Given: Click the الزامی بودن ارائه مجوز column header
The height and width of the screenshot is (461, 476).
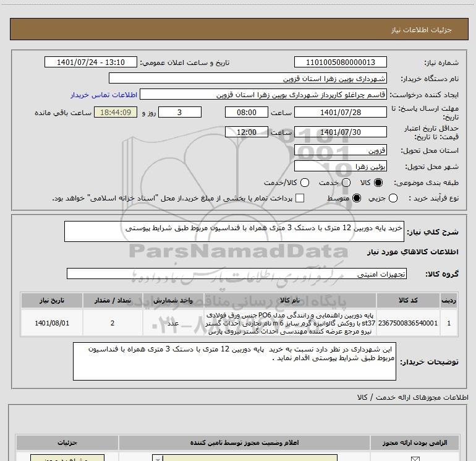Looking at the screenshot, I should click(414, 443).
